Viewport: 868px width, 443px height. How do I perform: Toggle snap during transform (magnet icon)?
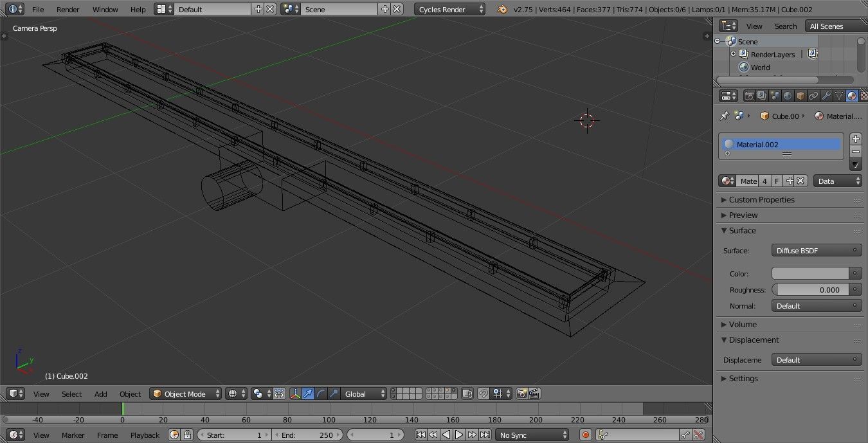[x=484, y=394]
